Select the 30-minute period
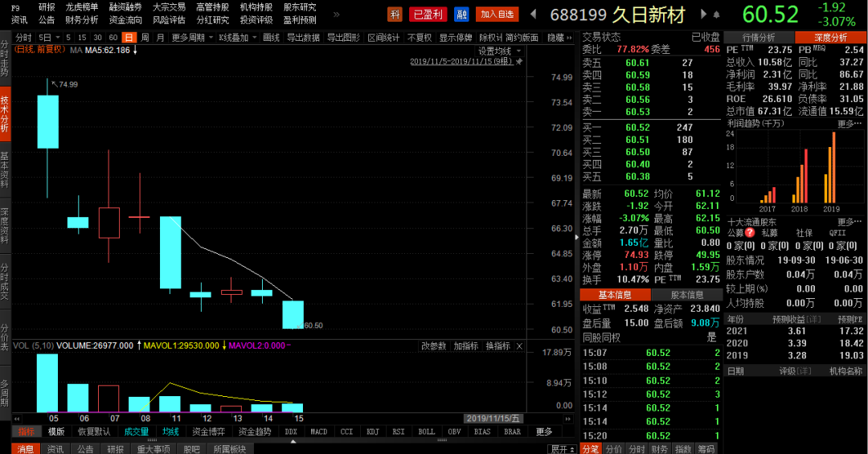 [97, 38]
